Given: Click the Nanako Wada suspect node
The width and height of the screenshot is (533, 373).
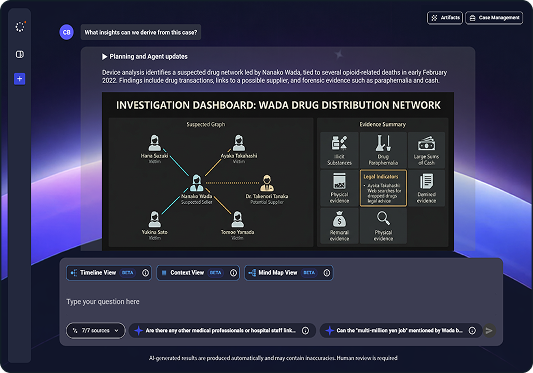Looking at the screenshot, I should coord(196,189).
